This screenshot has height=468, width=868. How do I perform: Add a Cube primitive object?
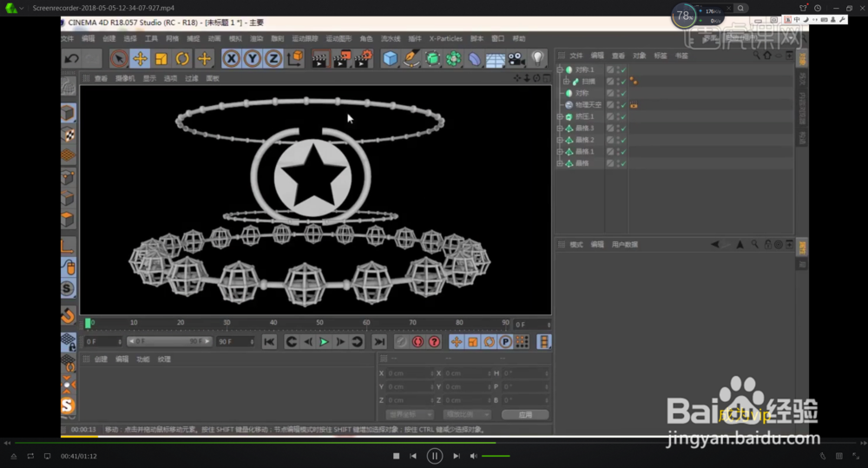tap(391, 59)
